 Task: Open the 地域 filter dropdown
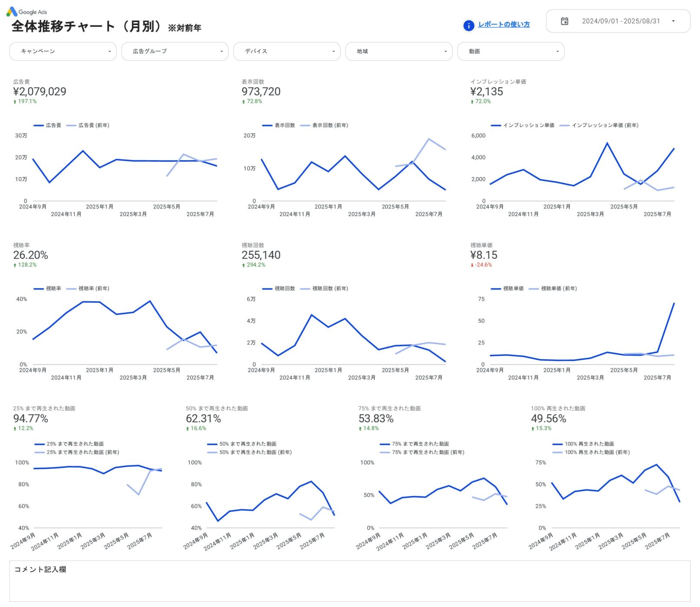coord(399,51)
